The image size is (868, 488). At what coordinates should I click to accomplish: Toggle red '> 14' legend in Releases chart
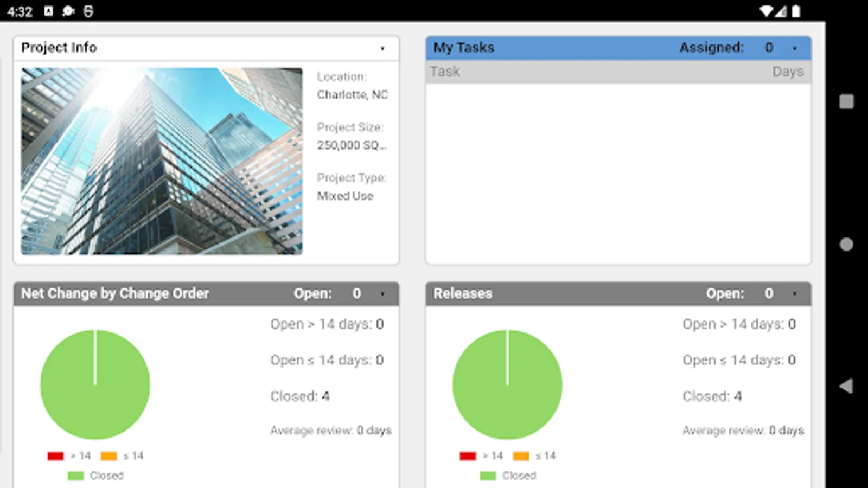[481, 456]
